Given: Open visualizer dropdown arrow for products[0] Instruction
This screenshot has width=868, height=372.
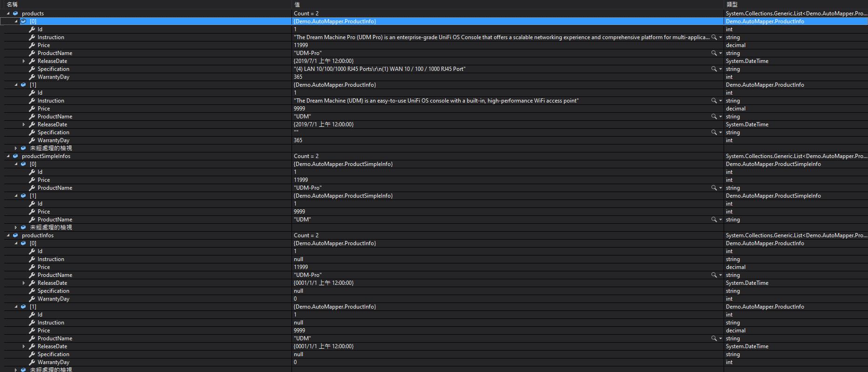Looking at the screenshot, I should point(721,37).
